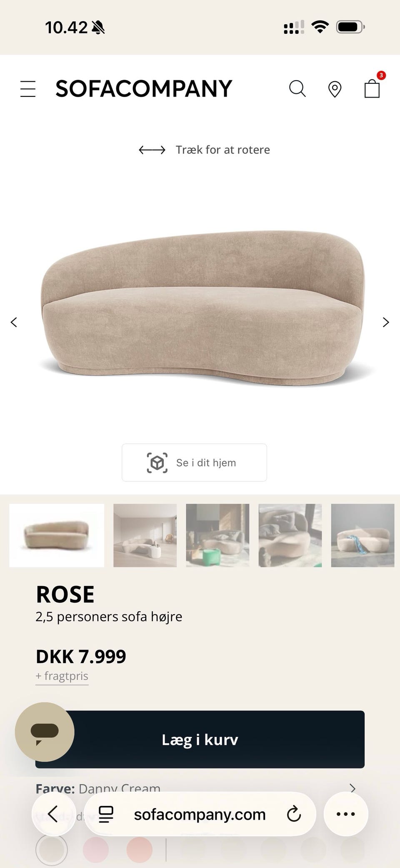Show the previous product image
This screenshot has width=400, height=868.
coord(14,322)
